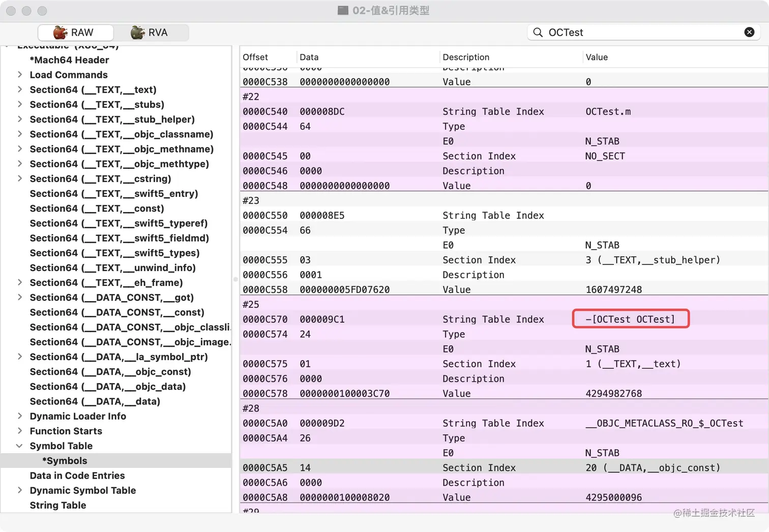
Task: Focus the OCTest search input
Action: point(643,32)
